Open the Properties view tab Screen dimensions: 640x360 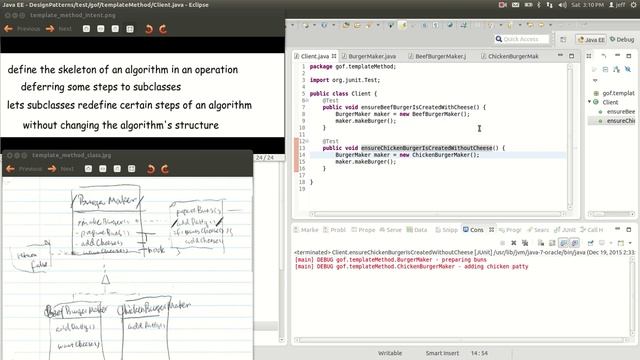(363, 230)
